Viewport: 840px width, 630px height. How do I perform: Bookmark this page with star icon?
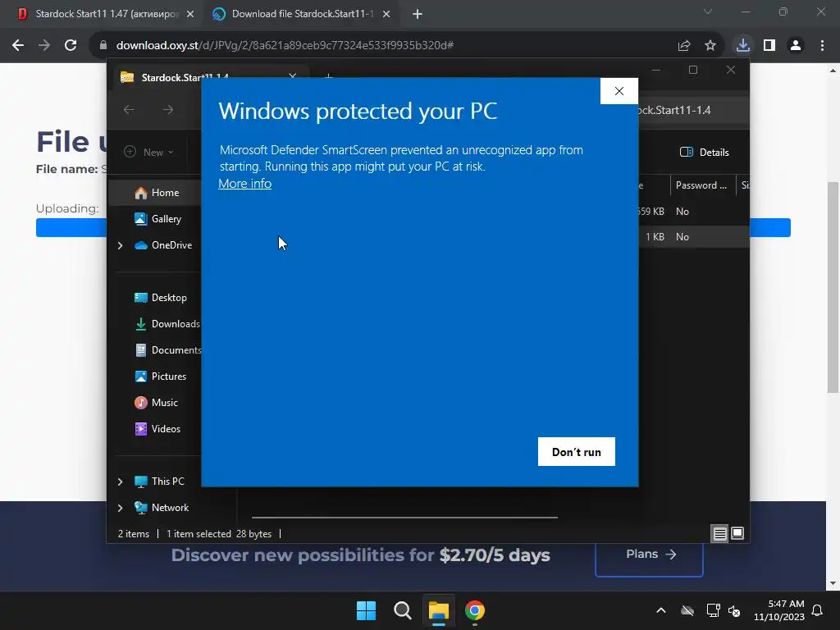pos(710,46)
